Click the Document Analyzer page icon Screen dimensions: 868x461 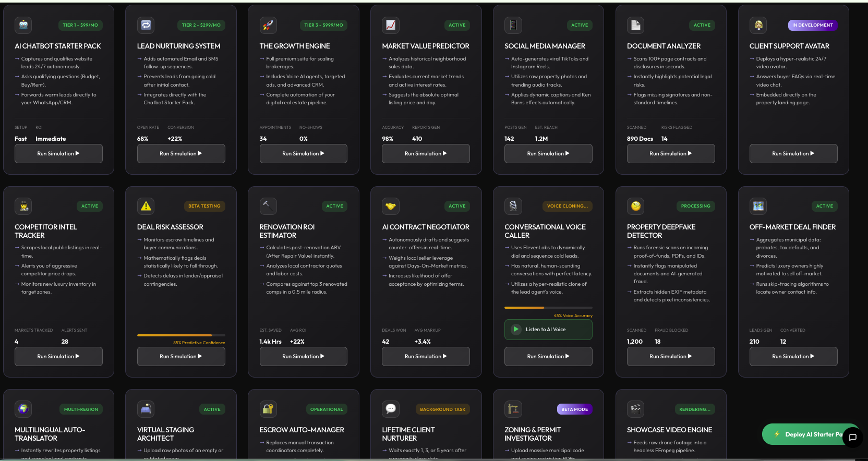tap(635, 25)
